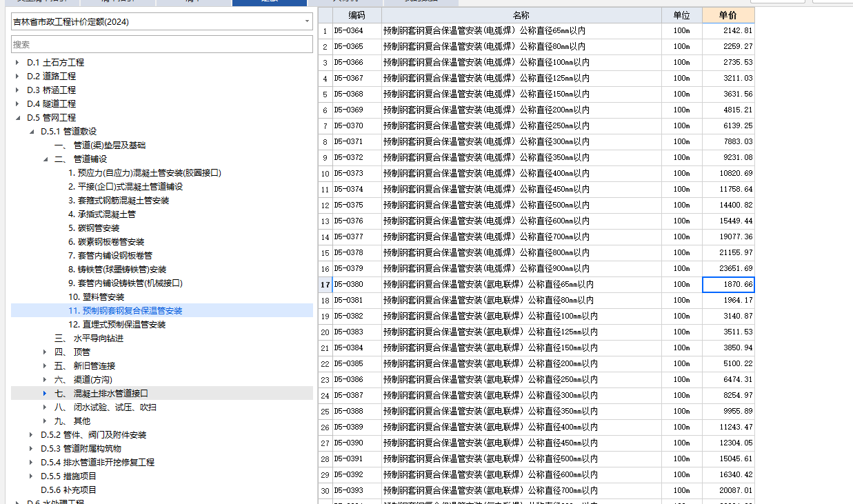Expand the D.5.2 管件、阀门及附件安装 node
The height and width of the screenshot is (504, 853).
pos(31,435)
